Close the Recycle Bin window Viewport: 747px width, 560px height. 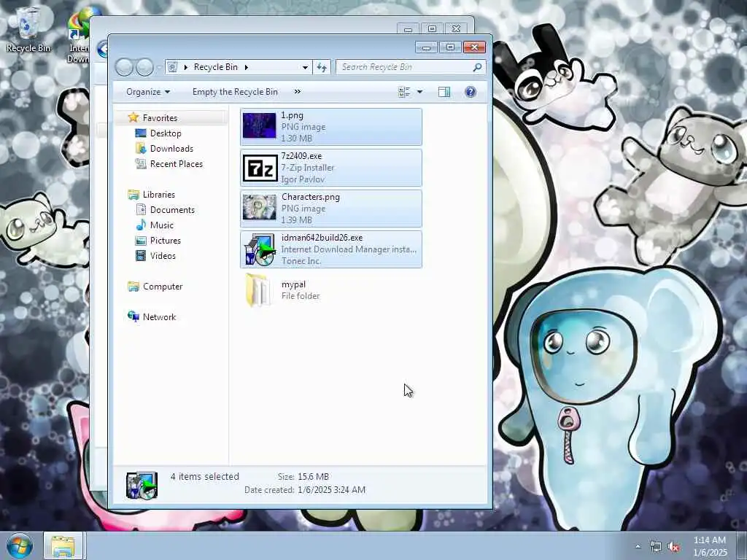click(x=474, y=47)
